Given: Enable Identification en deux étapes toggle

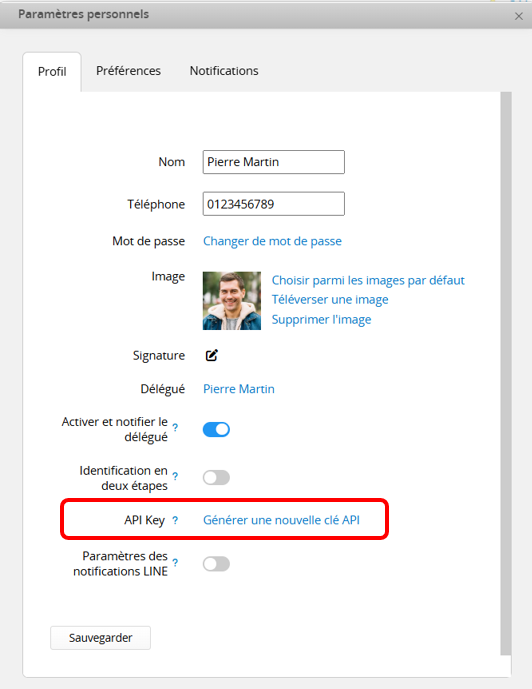Looking at the screenshot, I should pos(216,478).
